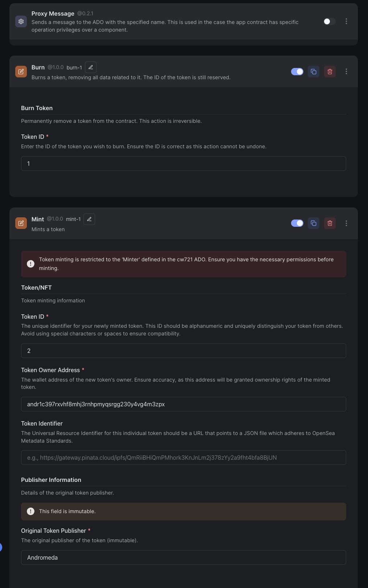This screenshot has width=368, height=588.
Task: Click the Proxy Message gear icon
Action: pyautogui.click(x=21, y=21)
